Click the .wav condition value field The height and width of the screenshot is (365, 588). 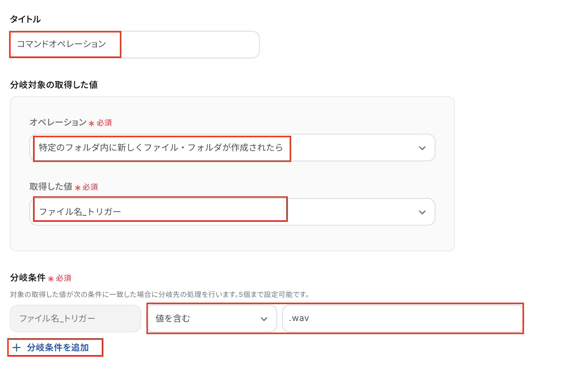[402, 318]
